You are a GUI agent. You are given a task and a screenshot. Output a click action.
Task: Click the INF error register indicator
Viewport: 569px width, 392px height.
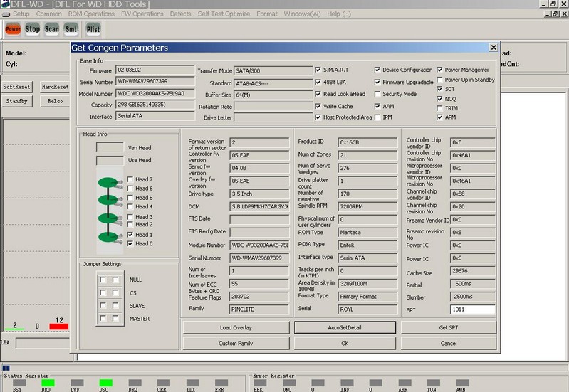point(347,383)
